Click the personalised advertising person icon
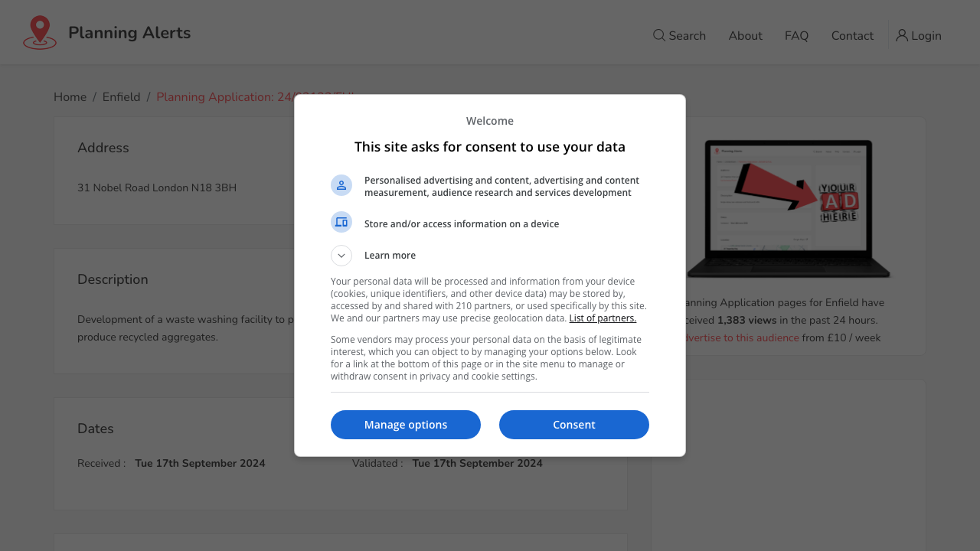This screenshot has height=551, width=980. coord(341,185)
